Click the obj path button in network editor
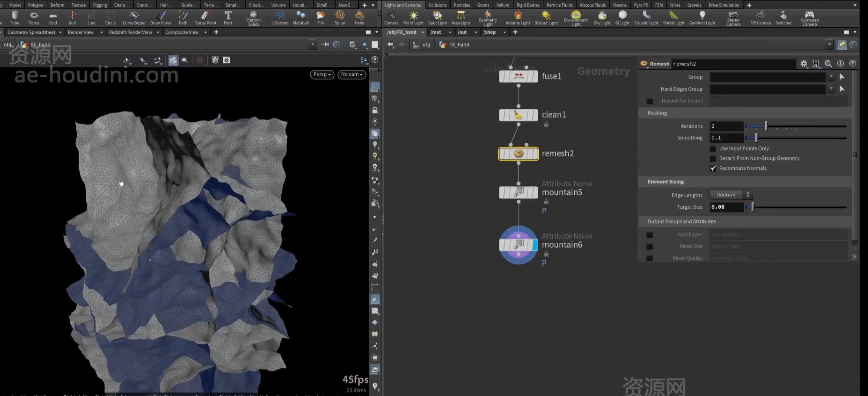Image resolution: width=868 pixels, height=396 pixels. click(426, 44)
